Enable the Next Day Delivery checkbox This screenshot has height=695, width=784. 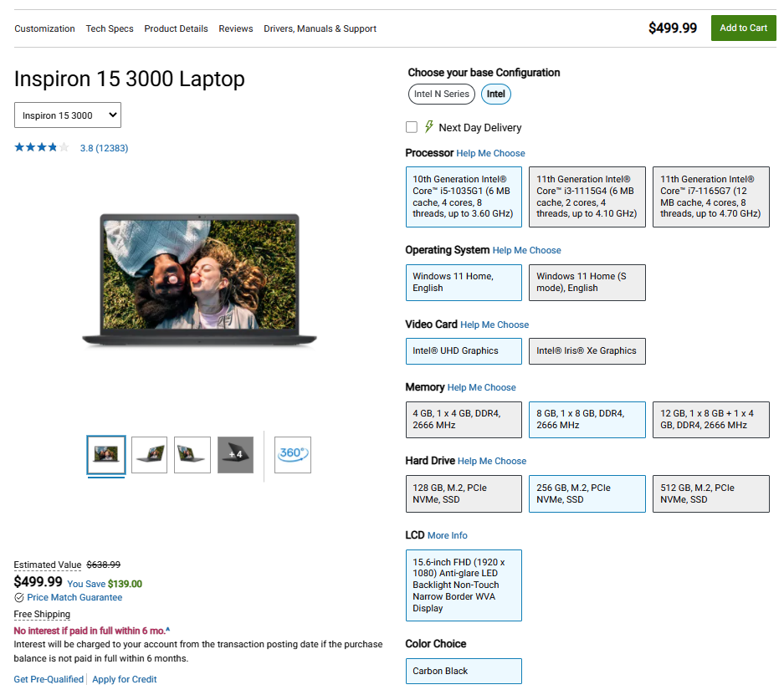pos(412,127)
